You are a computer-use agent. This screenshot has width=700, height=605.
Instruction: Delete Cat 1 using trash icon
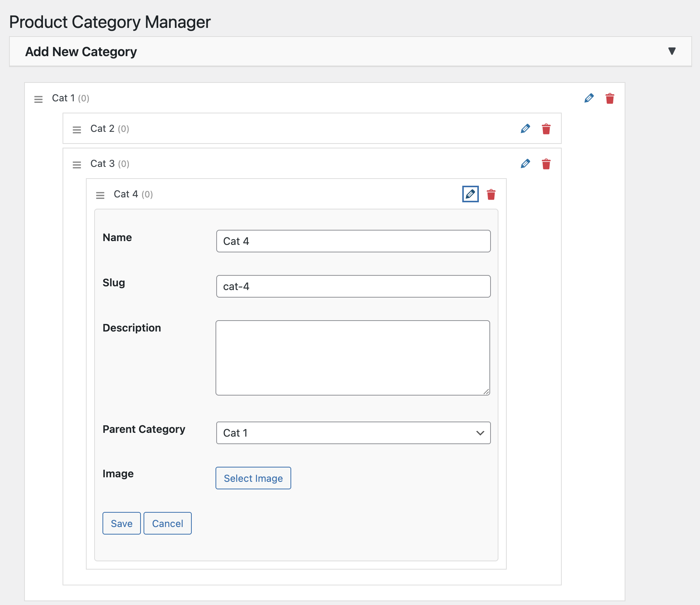[x=610, y=98]
